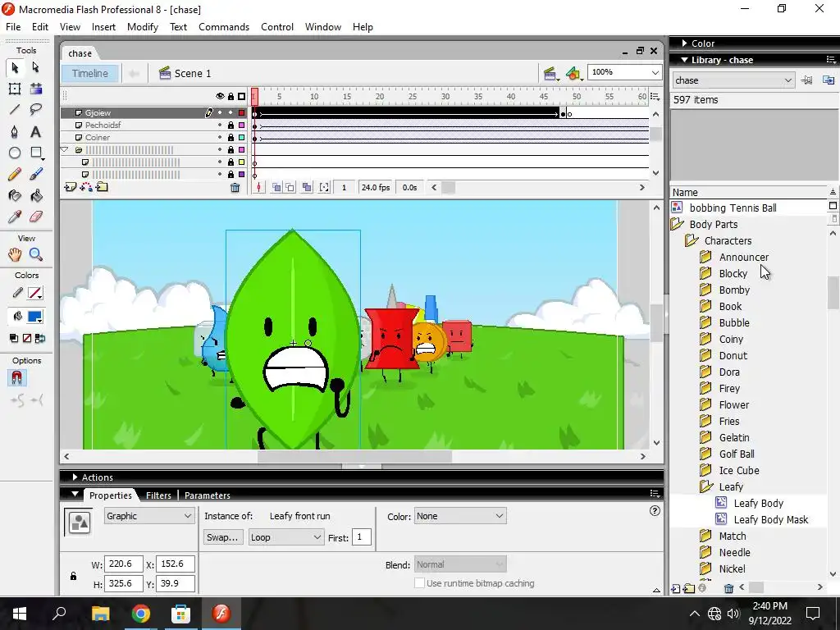The width and height of the screenshot is (840, 630).
Task: Toggle visibility dot on Gjoiew layer
Action: pyautogui.click(x=220, y=113)
